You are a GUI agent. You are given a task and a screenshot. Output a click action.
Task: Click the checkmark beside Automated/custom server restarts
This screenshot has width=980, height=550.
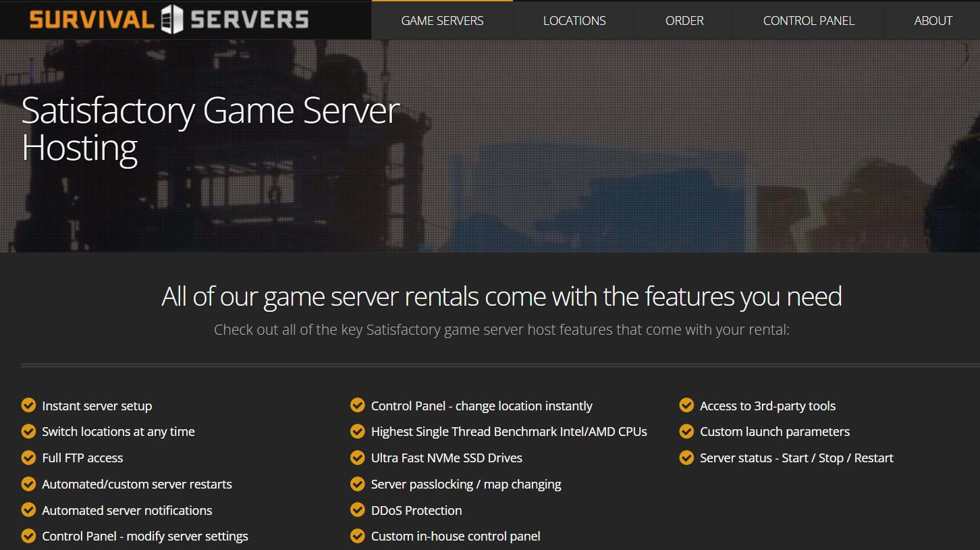pos(28,484)
